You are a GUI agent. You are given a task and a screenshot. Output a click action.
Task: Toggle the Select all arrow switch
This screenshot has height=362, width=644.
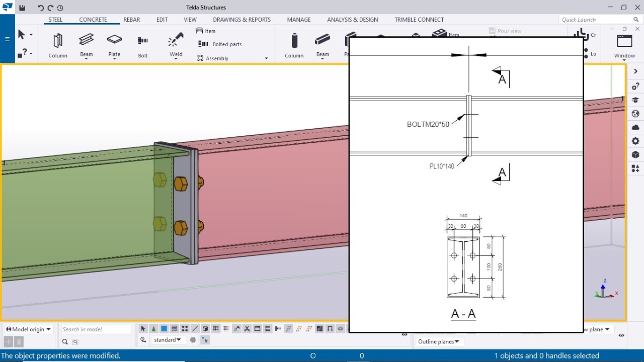pyautogui.click(x=143, y=329)
